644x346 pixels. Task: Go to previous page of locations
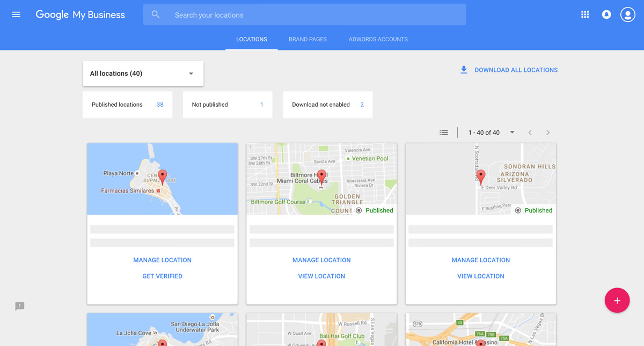[x=530, y=132]
